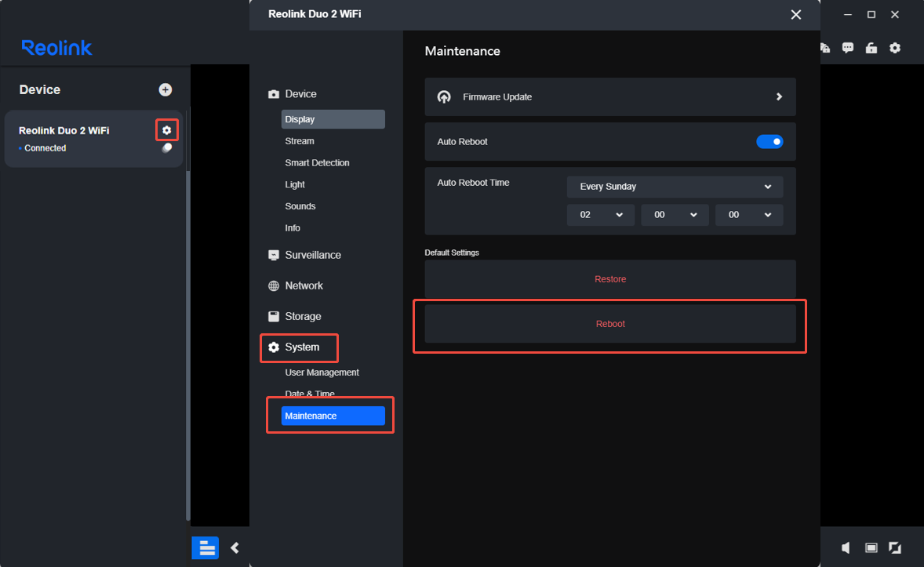Image resolution: width=924 pixels, height=567 pixels.
Task: Expand the Surveillance section
Action: click(304, 255)
